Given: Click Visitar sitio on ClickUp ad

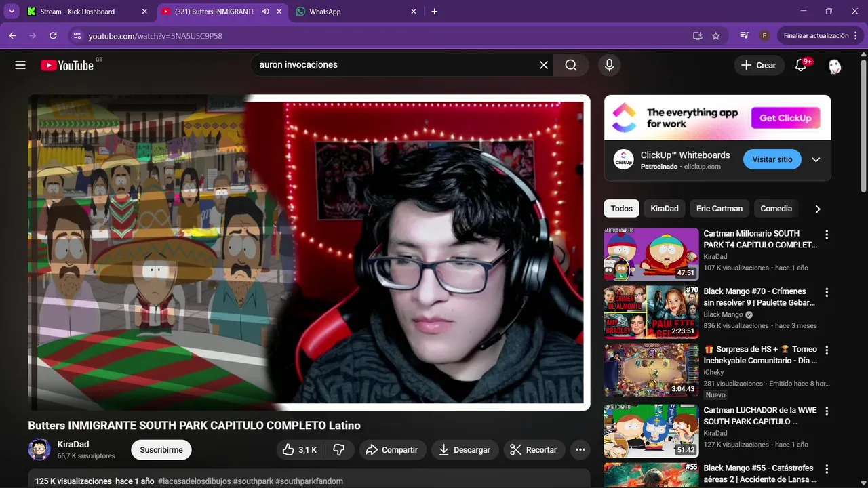Looking at the screenshot, I should (772, 159).
